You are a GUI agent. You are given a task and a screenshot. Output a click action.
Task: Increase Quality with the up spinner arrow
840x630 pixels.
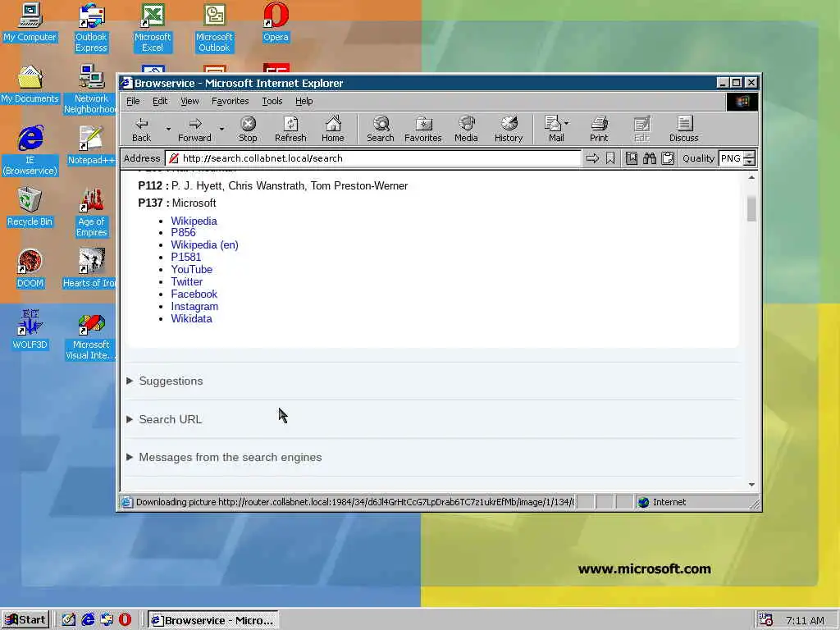point(750,155)
